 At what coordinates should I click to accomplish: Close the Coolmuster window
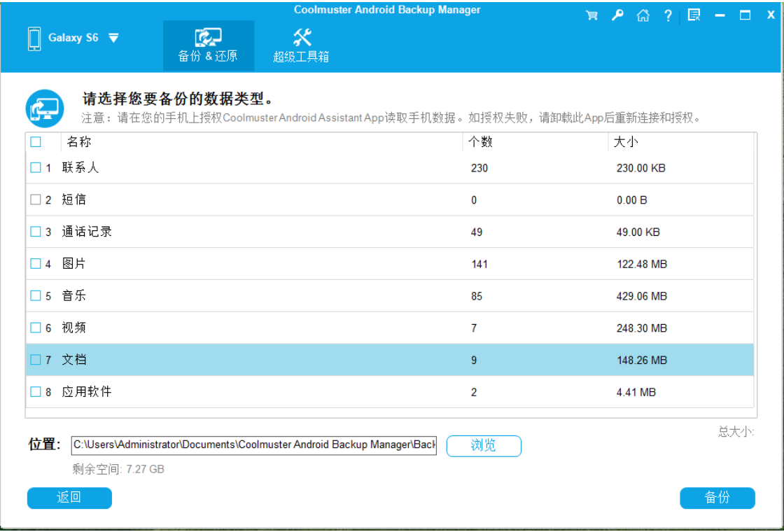[771, 15]
